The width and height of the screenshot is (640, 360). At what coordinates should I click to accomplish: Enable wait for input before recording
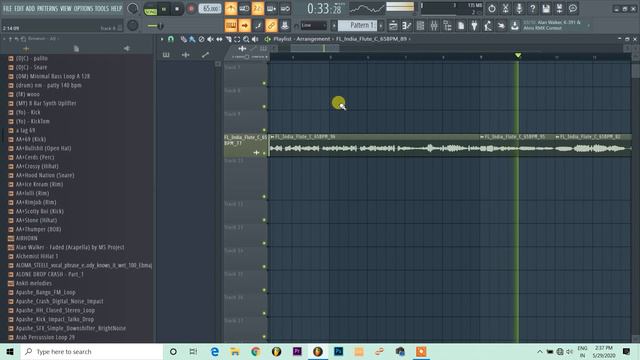click(244, 8)
